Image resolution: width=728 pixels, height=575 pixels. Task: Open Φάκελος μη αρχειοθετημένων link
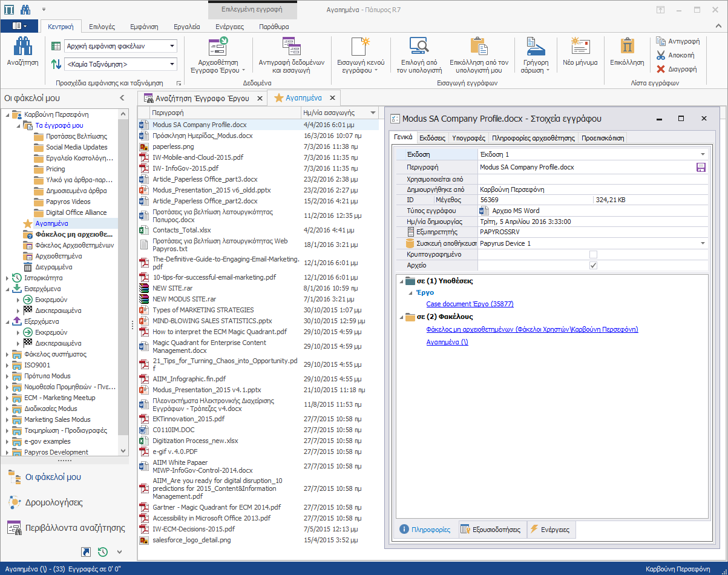point(532,329)
